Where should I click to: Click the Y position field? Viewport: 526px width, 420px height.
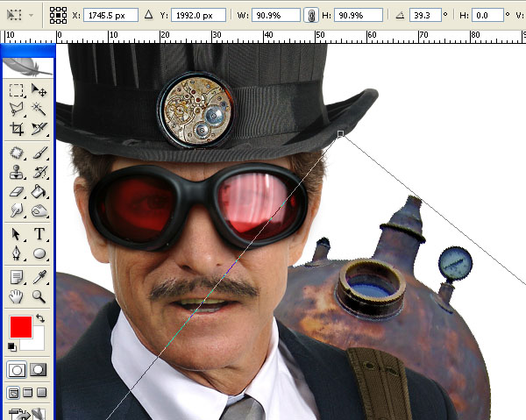(x=198, y=16)
